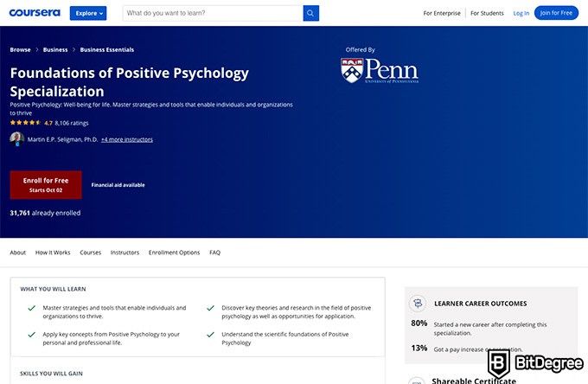Open the Explore dropdown menu

(88, 13)
